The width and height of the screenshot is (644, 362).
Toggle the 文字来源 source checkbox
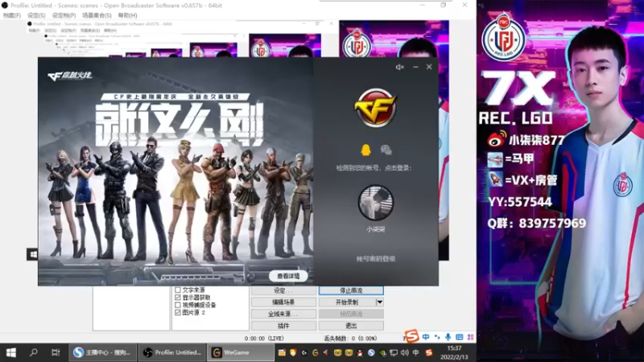click(x=178, y=290)
